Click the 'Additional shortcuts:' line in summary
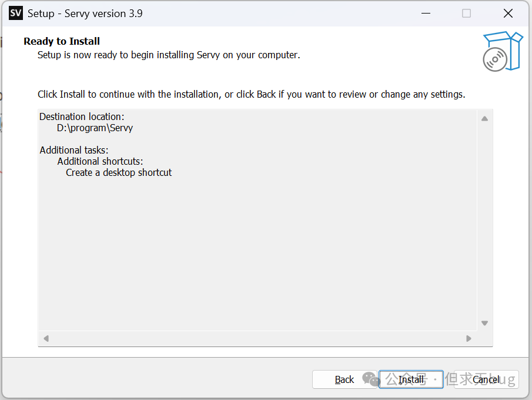 [x=100, y=161]
